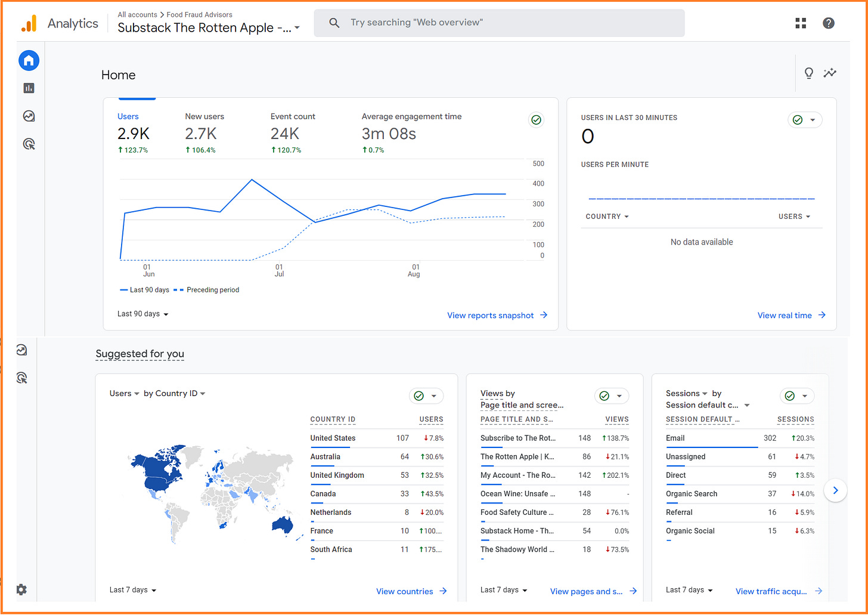This screenshot has height=615, width=868.
Task: Click the United States row in country table
Action: [377, 438]
